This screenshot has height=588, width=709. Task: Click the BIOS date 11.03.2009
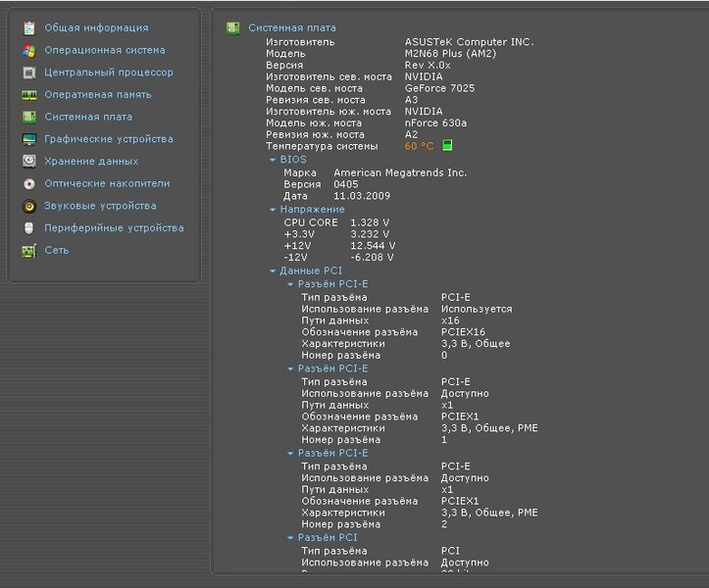tap(362, 196)
